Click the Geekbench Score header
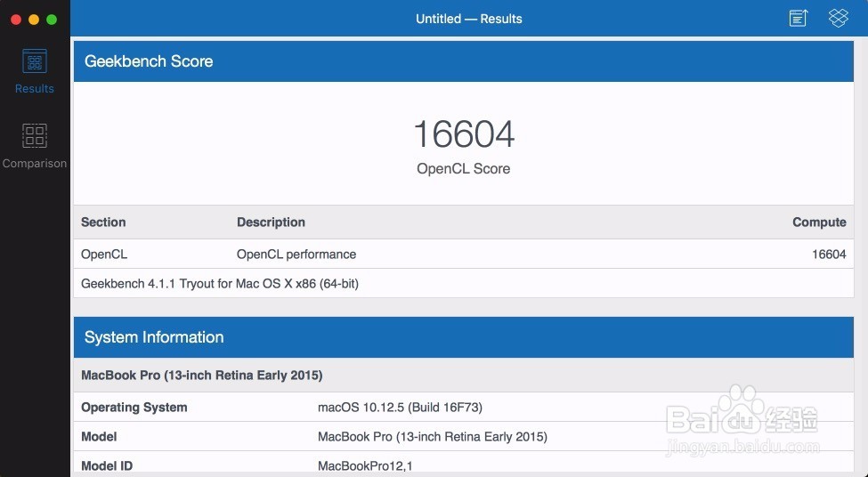868x477 pixels. click(463, 61)
